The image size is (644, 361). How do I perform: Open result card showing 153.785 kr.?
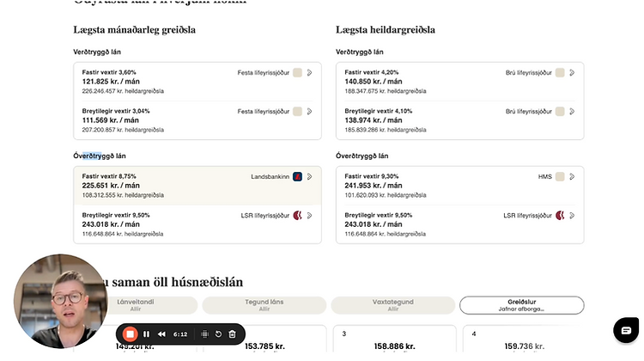click(x=265, y=339)
